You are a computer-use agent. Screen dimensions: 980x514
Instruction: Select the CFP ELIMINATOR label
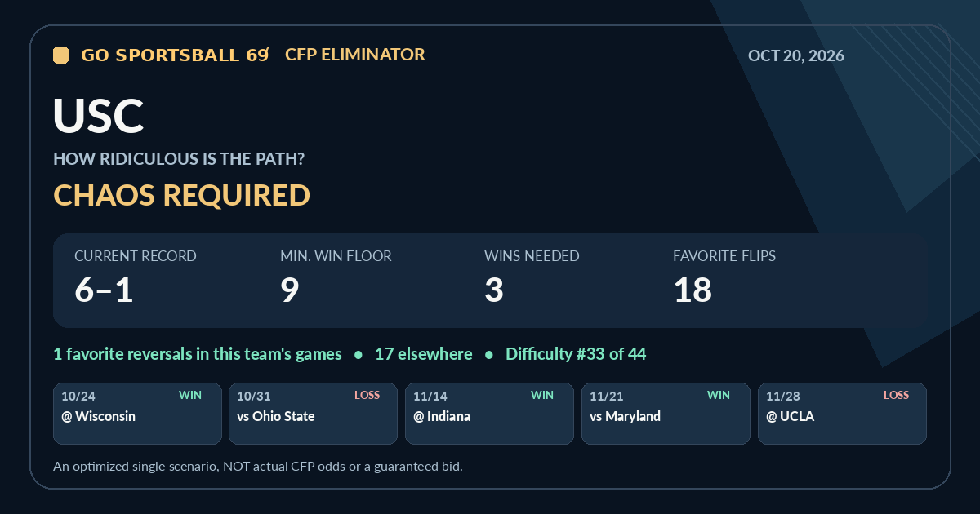point(355,55)
